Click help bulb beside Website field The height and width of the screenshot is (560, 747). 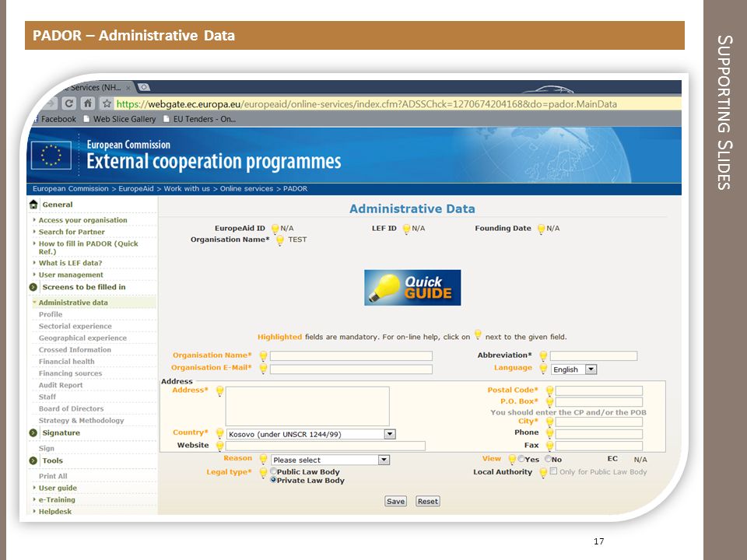point(219,446)
